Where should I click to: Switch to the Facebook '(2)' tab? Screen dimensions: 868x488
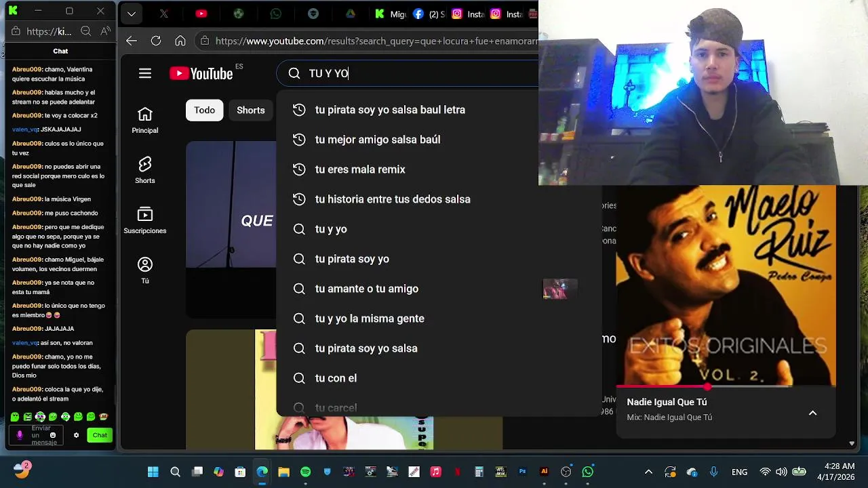pos(428,14)
